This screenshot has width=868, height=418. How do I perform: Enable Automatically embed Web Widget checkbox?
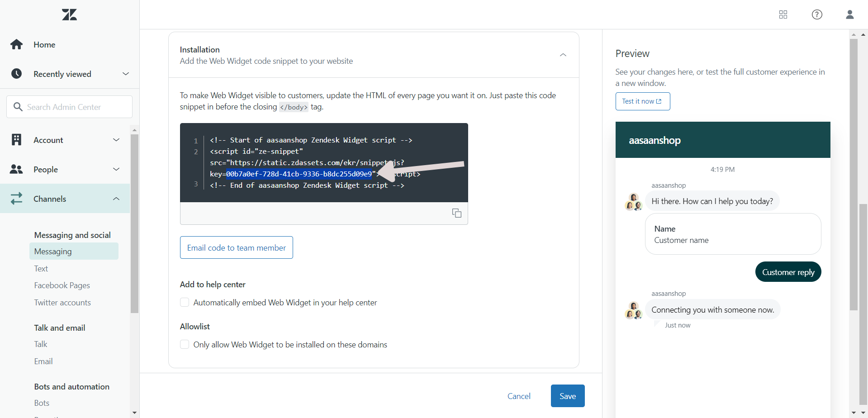(x=185, y=302)
